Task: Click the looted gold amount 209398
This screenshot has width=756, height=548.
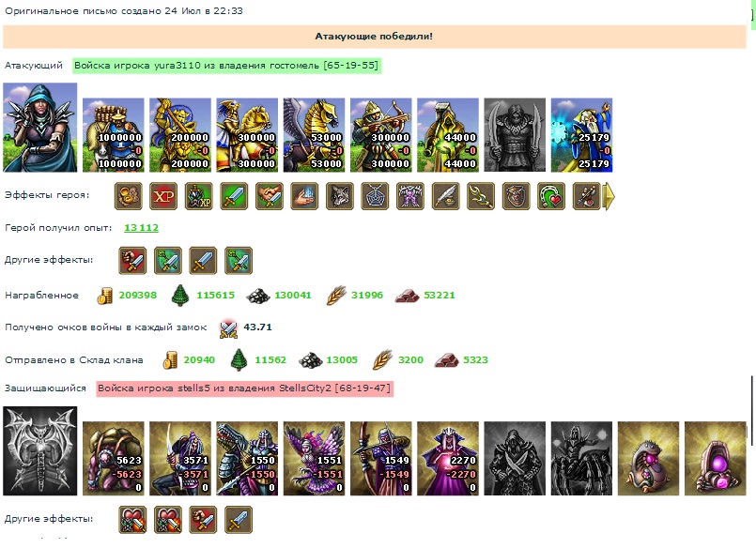Action: pos(138,296)
